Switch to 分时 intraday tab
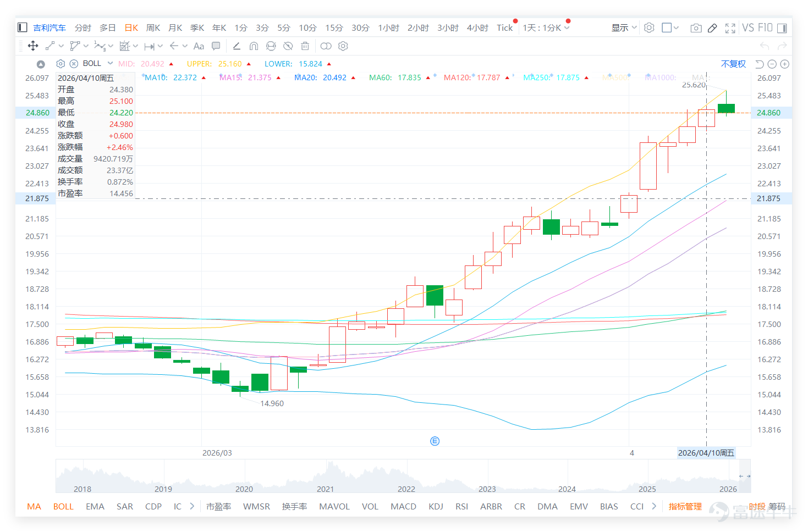Screen dimensions: 808x532 click(x=83, y=27)
